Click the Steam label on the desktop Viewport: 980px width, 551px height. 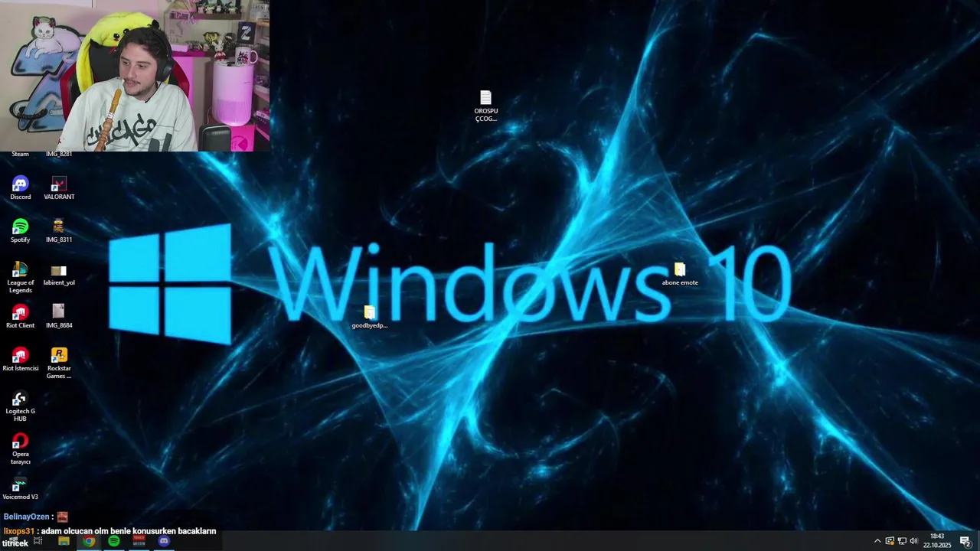click(21, 155)
